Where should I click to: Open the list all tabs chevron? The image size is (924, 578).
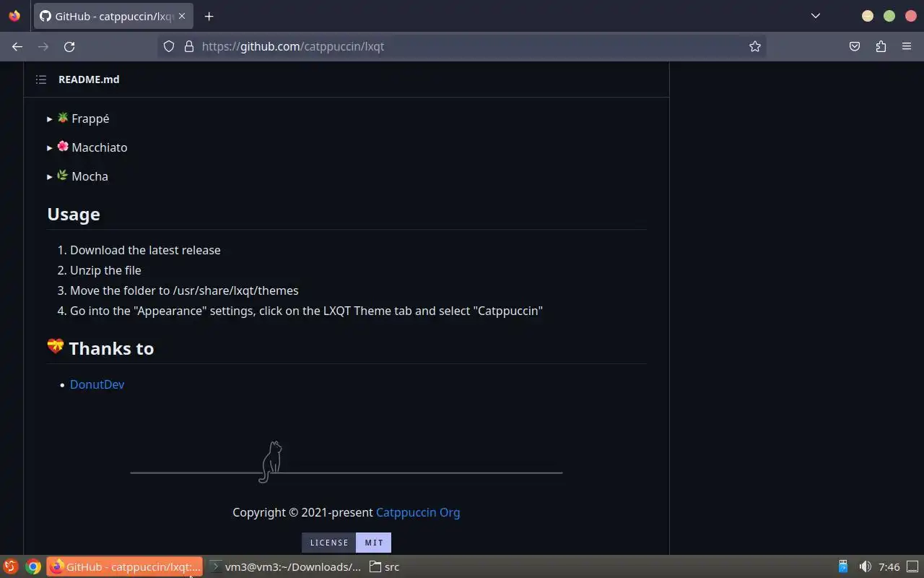click(x=816, y=16)
